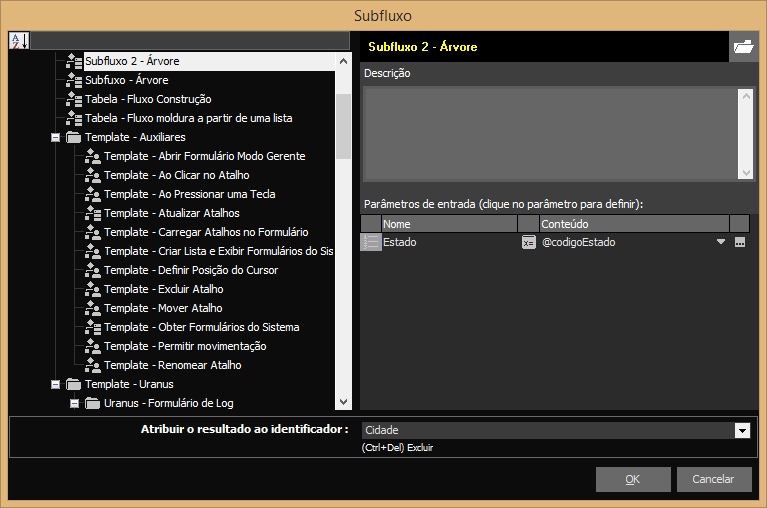Click the open folder icon in the header
Image resolution: width=767 pixels, height=508 pixels.
tap(743, 47)
